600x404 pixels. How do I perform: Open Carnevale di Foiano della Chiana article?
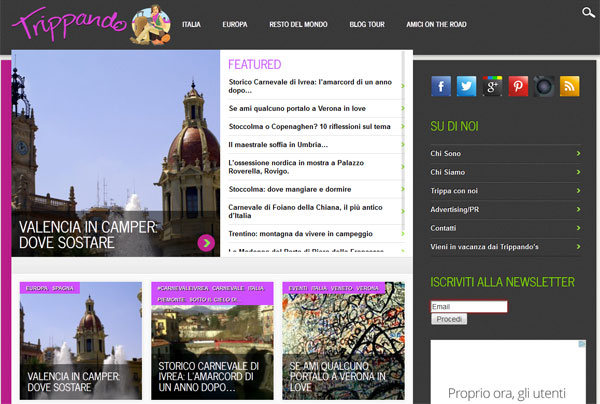point(305,211)
